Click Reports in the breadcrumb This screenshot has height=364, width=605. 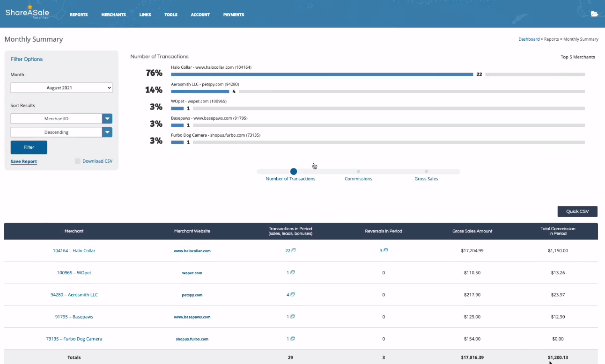(x=551, y=39)
